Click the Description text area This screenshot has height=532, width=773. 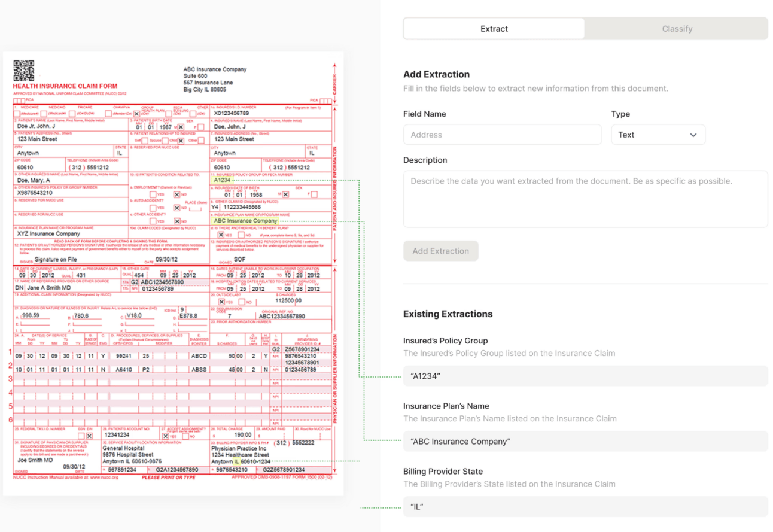tap(585, 199)
